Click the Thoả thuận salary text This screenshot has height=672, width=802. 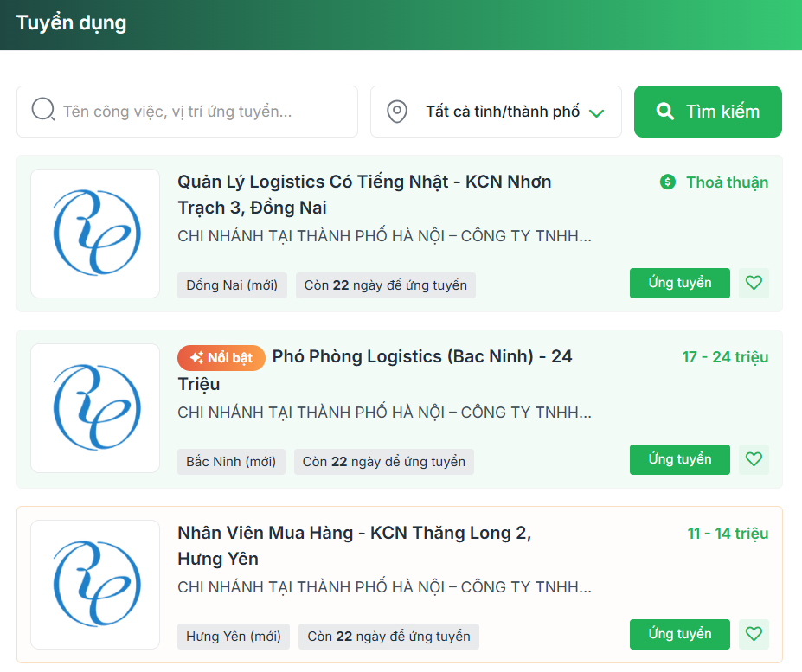(x=727, y=182)
